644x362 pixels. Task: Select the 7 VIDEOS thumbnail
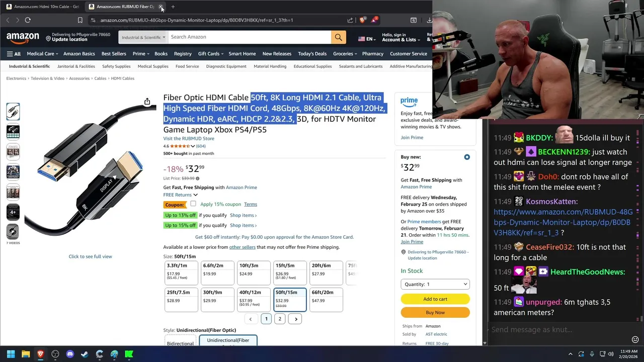click(13, 232)
